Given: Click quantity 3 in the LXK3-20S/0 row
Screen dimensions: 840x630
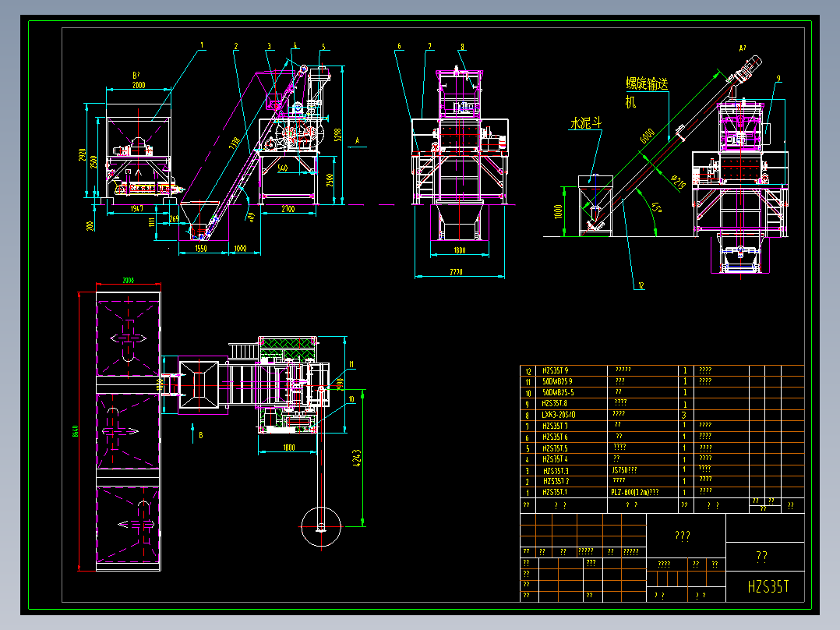Looking at the screenshot, I should [x=684, y=415].
